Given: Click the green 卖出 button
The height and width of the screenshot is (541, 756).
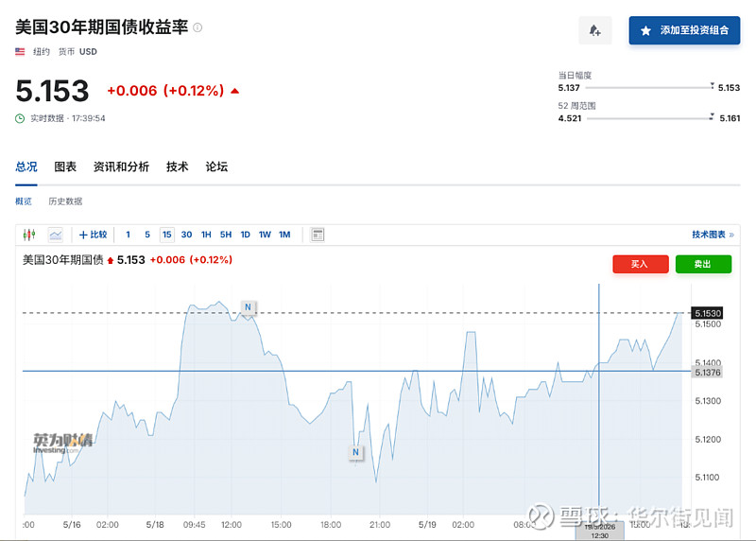Looking at the screenshot, I should (x=703, y=264).
